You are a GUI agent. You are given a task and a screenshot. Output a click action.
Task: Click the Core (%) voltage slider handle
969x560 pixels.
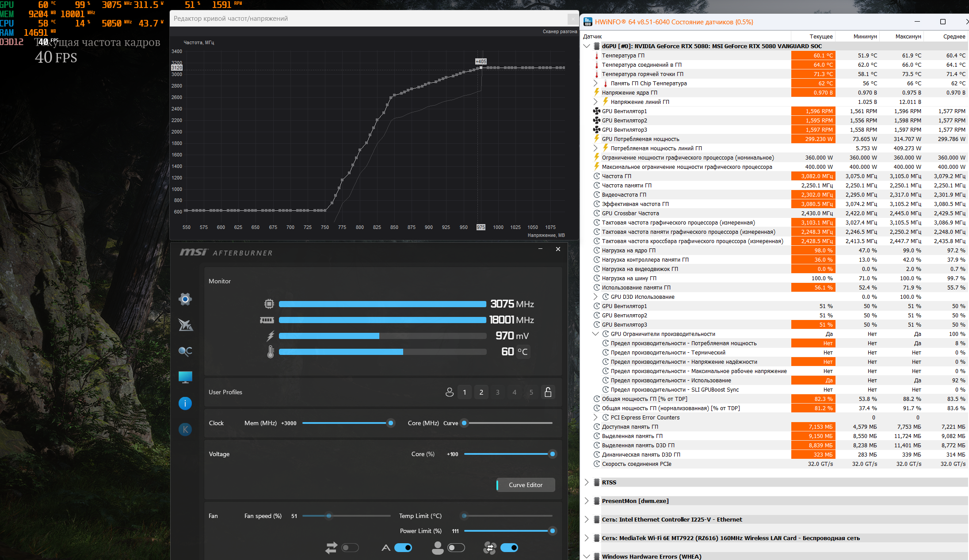click(553, 454)
